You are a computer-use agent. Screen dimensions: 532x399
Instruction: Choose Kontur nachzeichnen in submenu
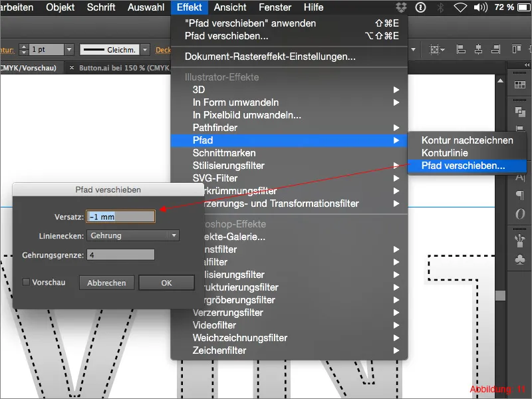click(x=467, y=140)
